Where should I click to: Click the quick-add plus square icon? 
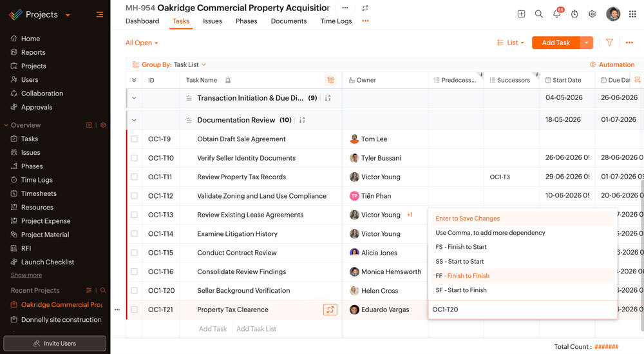521,14
